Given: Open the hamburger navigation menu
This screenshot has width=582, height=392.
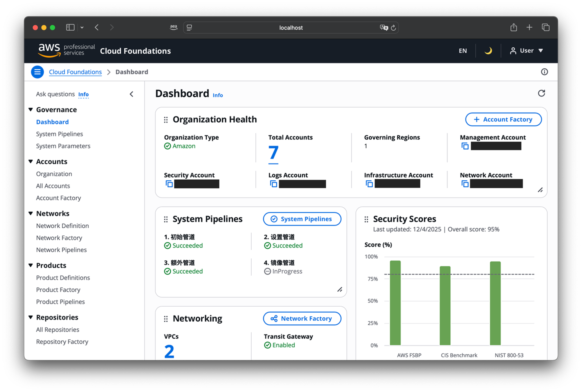Looking at the screenshot, I should click(x=37, y=72).
